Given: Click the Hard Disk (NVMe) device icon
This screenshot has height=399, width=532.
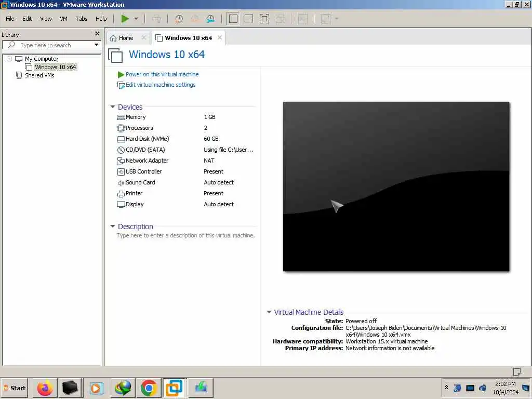Looking at the screenshot, I should (121, 139).
